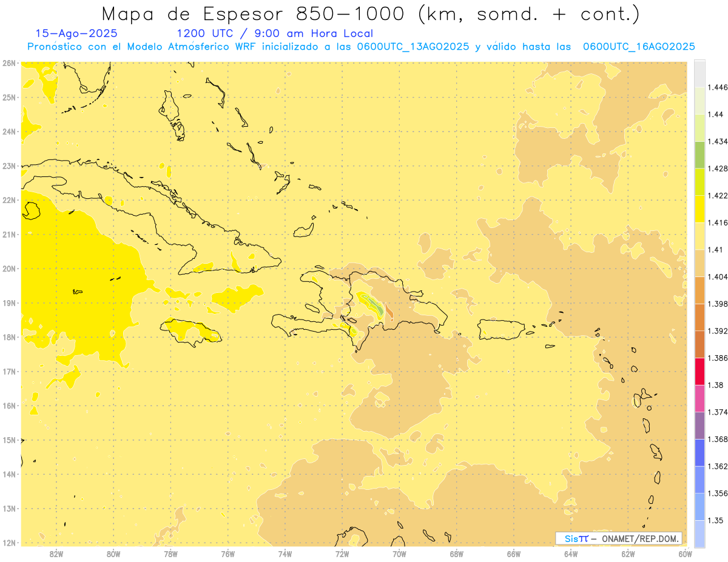Click the 15N latitude label

coord(8,440)
